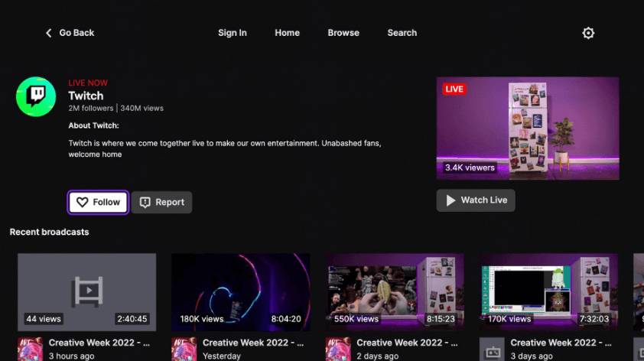Open the Search page
Viewport: 644px width, 361px height.
(x=402, y=33)
